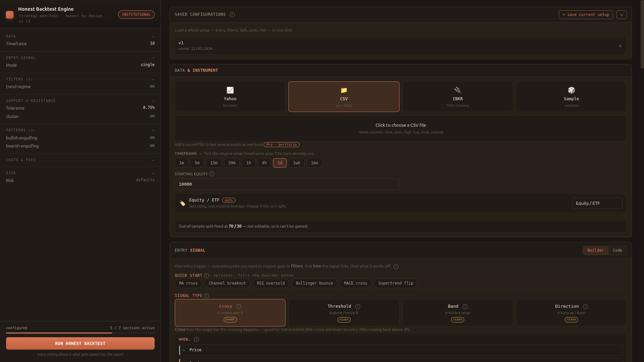The image size is (644, 362).
Task: Open the Saved Configurations info icon
Action: pyautogui.click(x=232, y=15)
